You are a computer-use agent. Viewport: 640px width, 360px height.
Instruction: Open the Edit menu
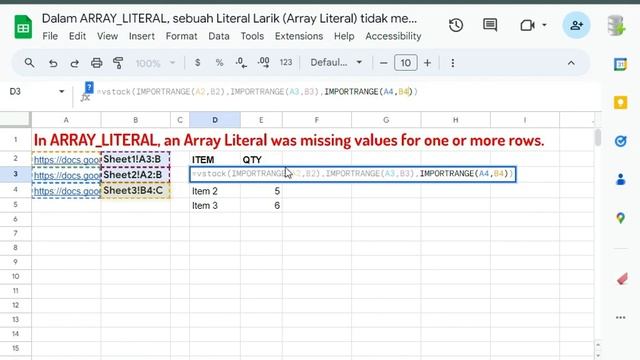click(x=77, y=36)
